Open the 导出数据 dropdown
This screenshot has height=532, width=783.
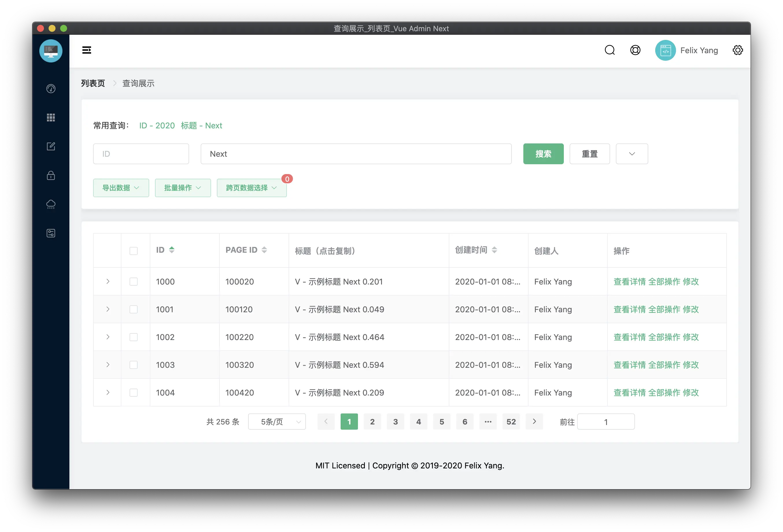pyautogui.click(x=121, y=188)
